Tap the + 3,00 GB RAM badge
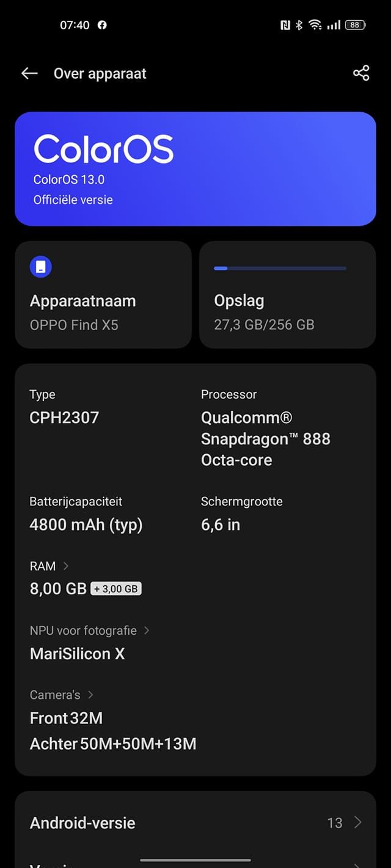Viewport: 391px width, 868px height. pos(116,589)
